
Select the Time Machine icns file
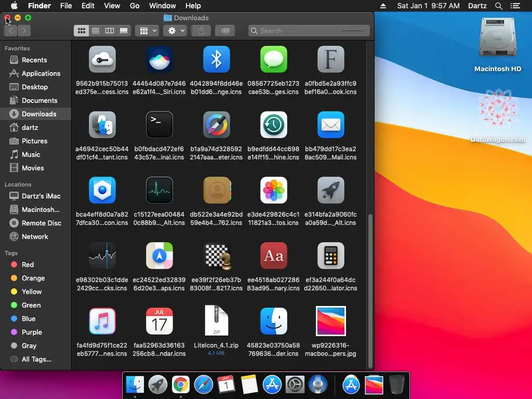pyautogui.click(x=273, y=125)
